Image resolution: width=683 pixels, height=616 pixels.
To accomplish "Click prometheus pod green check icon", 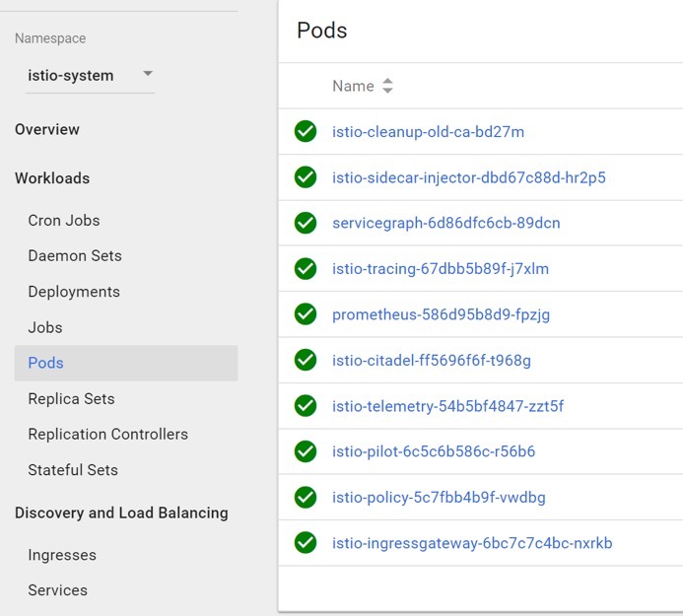I will [306, 314].
